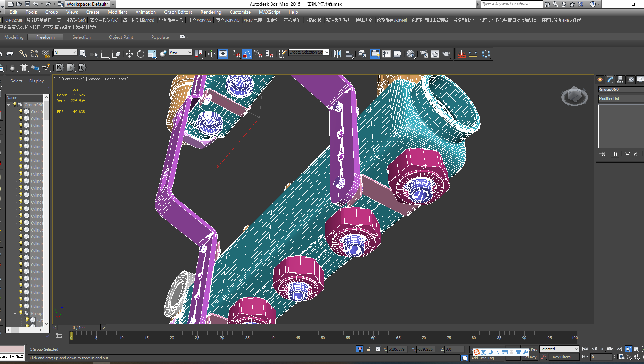Switch to the Object Paint tab

coord(121,37)
